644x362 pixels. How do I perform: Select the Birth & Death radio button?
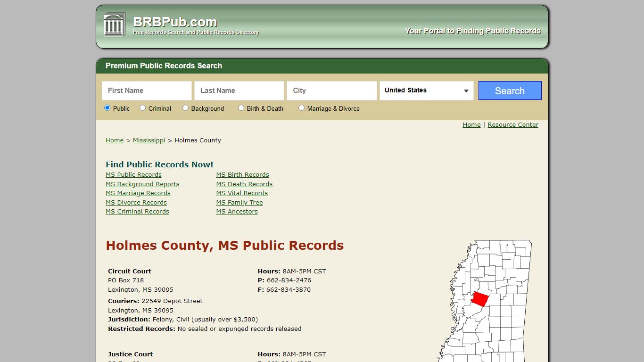coord(241,108)
